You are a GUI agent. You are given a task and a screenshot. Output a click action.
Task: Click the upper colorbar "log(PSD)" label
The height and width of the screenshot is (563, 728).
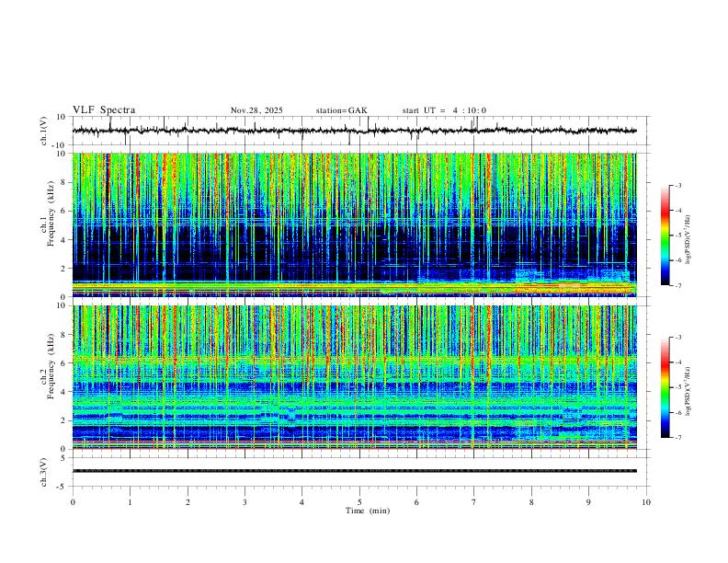click(688, 240)
